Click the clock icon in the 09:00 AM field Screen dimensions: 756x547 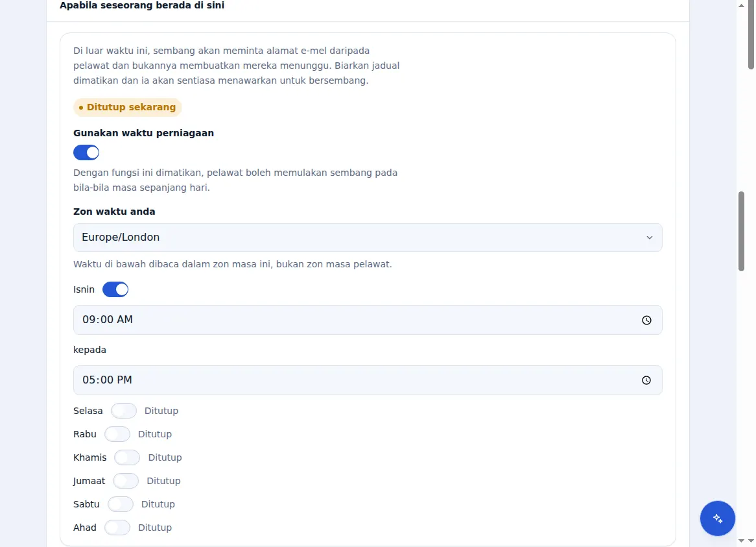click(646, 321)
